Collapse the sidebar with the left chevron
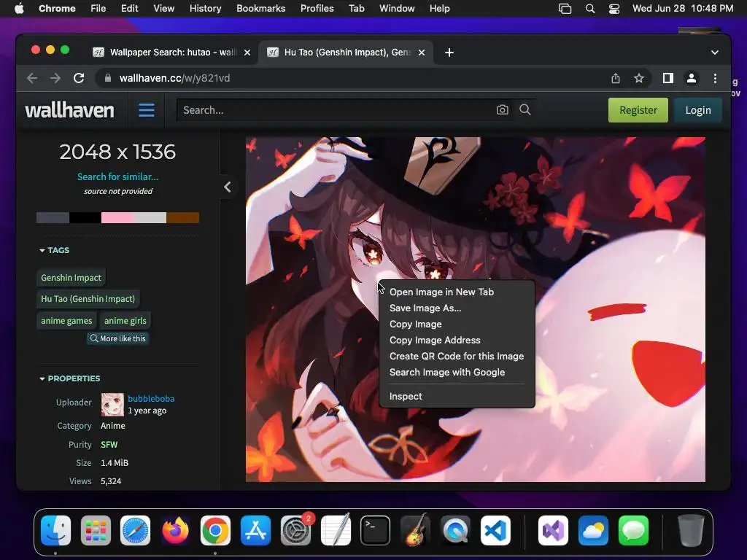 click(x=228, y=187)
